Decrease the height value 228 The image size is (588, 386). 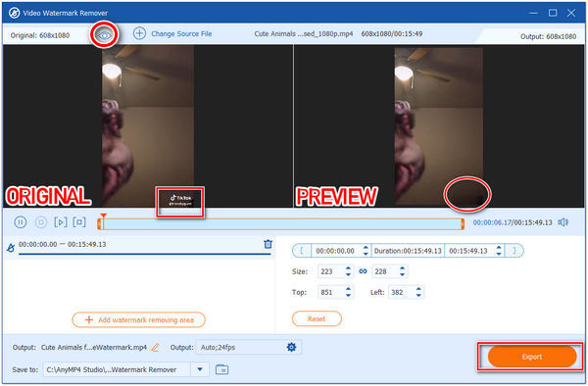(x=403, y=274)
